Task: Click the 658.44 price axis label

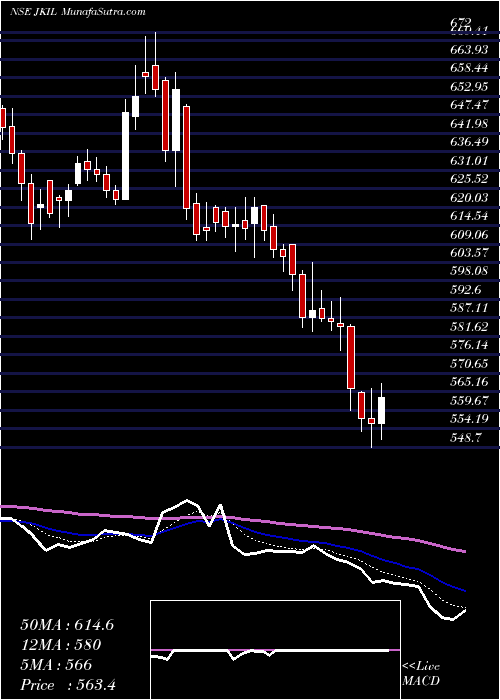Action: tap(469, 68)
